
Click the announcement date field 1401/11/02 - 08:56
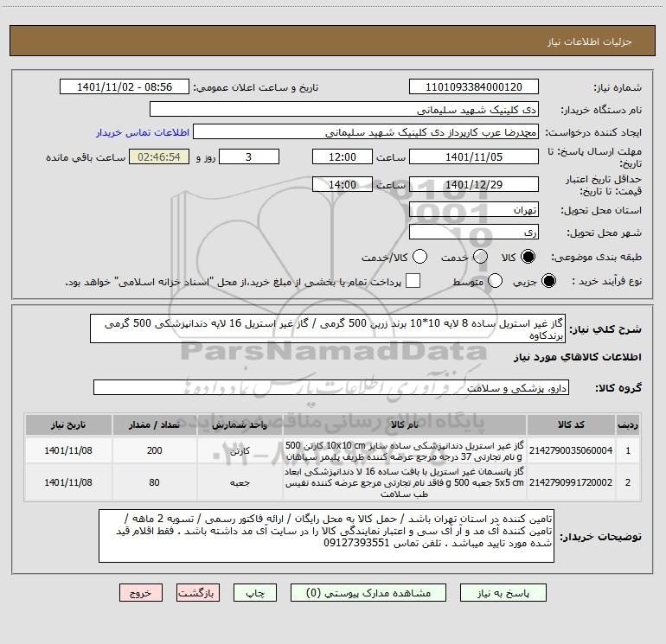coord(125,87)
